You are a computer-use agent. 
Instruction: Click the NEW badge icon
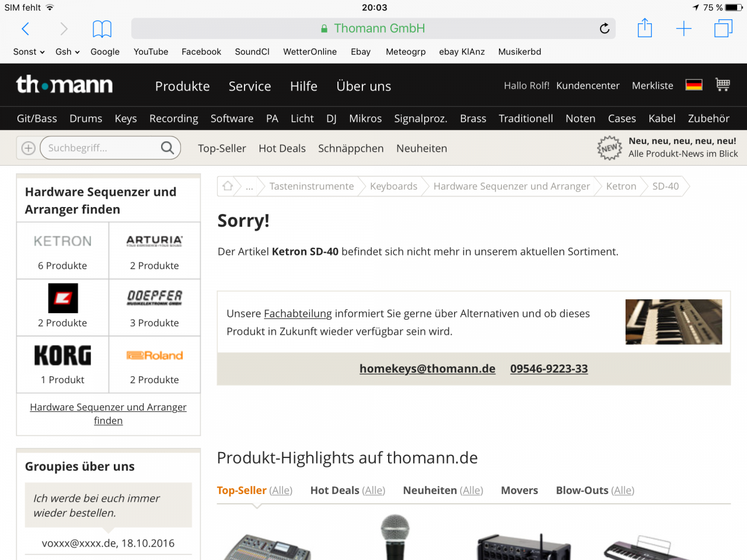coord(609,148)
